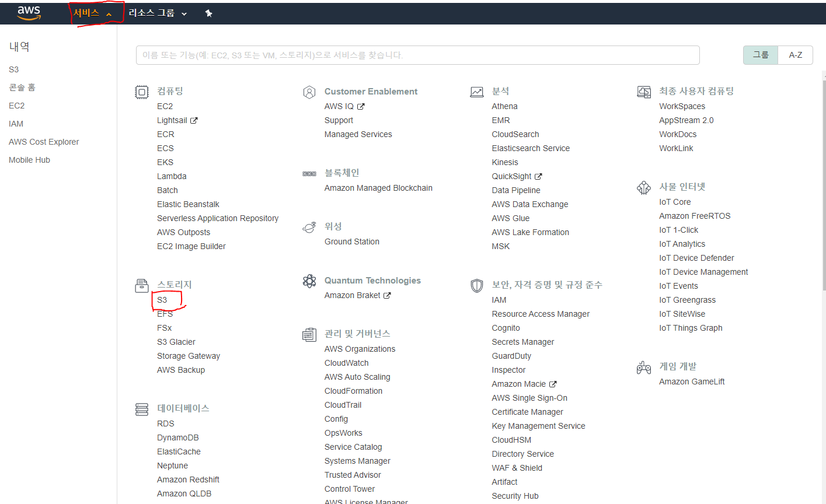The height and width of the screenshot is (504, 826).
Task: Open Secrets Manager service
Action: click(x=523, y=342)
